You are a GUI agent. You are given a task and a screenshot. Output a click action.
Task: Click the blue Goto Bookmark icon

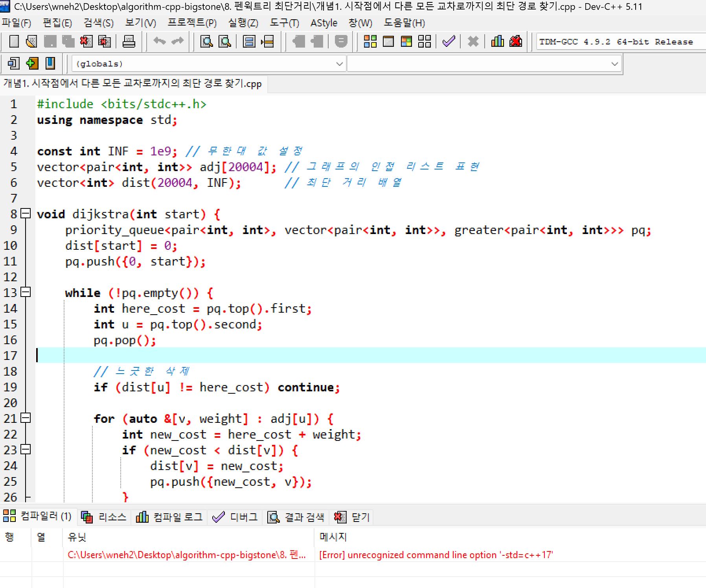(50, 63)
